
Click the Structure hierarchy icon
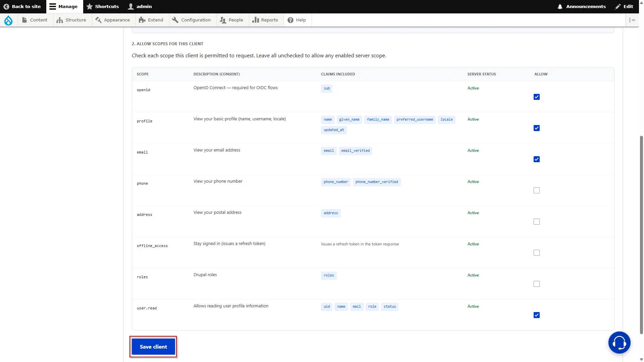click(x=60, y=20)
